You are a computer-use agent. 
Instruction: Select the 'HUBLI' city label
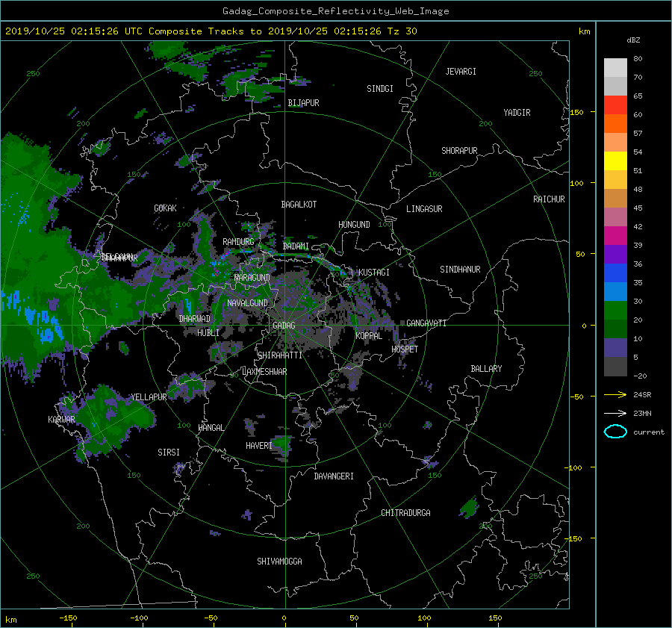[x=208, y=333]
